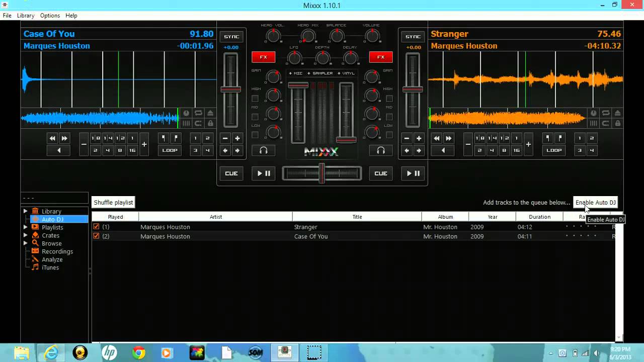This screenshot has width=644, height=362.
Task: Open the Options menu
Action: (50, 16)
